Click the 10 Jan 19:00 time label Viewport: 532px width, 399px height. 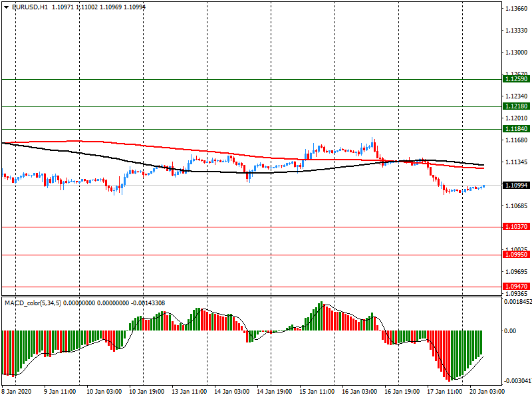click(x=146, y=392)
